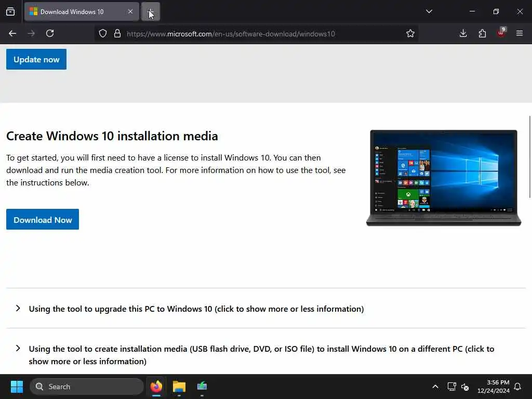The image size is (532, 399).
Task: Open Firefox View recent browsing icon
Action: pyautogui.click(x=10, y=11)
